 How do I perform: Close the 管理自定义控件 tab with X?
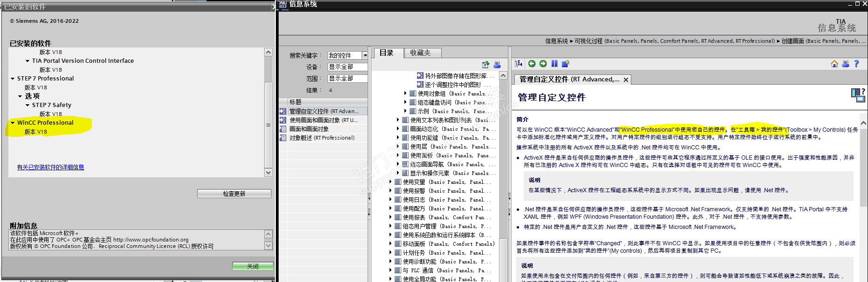[x=626, y=80]
